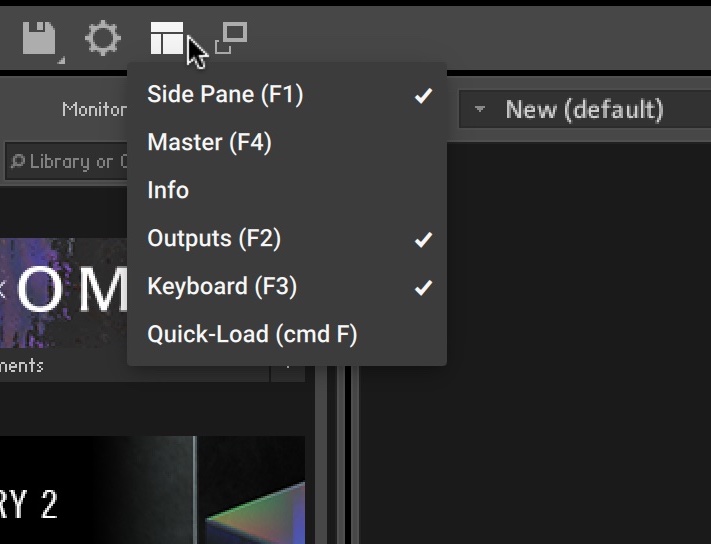Expand the New (default) multi dropdown arrow
This screenshot has height=544, width=711.
tap(480, 109)
